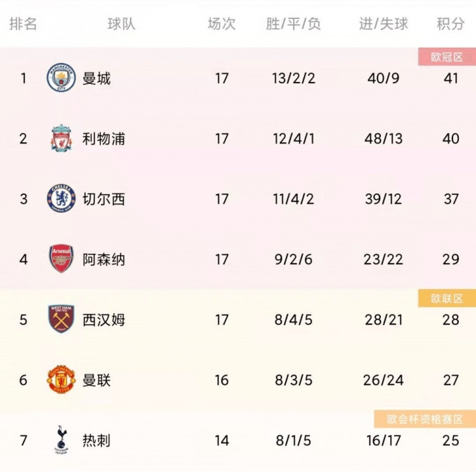Select the 欧会杯资格赛区 zone label
The height and width of the screenshot is (472, 476).
(425, 419)
